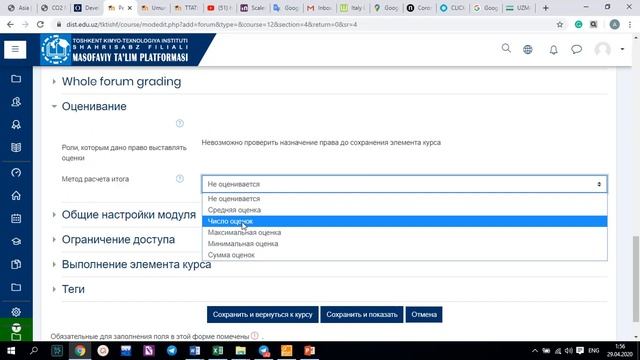Go to site home icon in sidebar
Viewport: 640px width, 360px height.
(16, 196)
